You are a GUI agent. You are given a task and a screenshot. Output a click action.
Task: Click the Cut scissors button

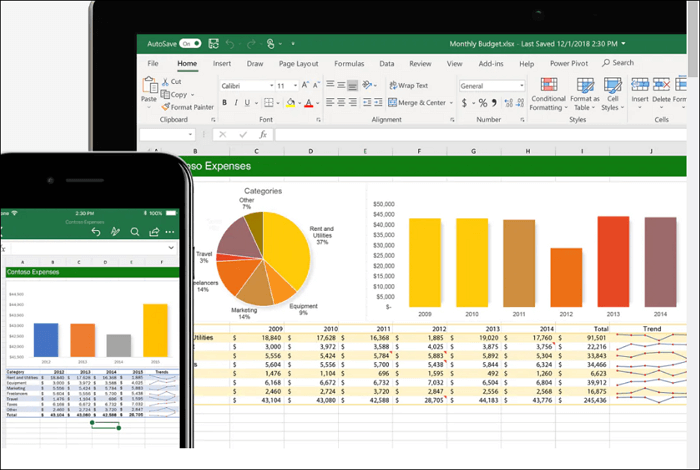coord(171,82)
